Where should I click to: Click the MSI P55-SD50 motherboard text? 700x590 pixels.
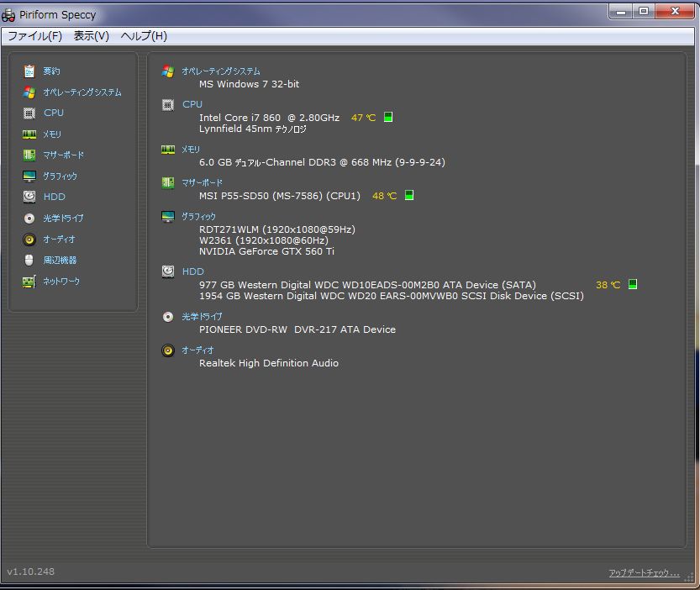[280, 196]
